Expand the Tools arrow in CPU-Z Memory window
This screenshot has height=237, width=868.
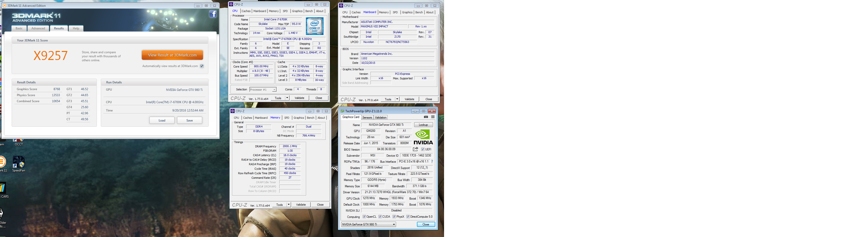[x=288, y=205]
